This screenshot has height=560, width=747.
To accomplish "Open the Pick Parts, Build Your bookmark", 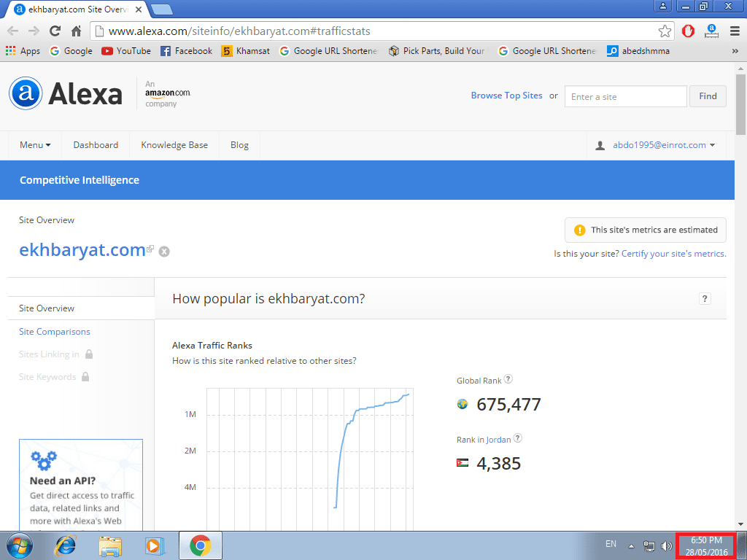I will (x=438, y=51).
